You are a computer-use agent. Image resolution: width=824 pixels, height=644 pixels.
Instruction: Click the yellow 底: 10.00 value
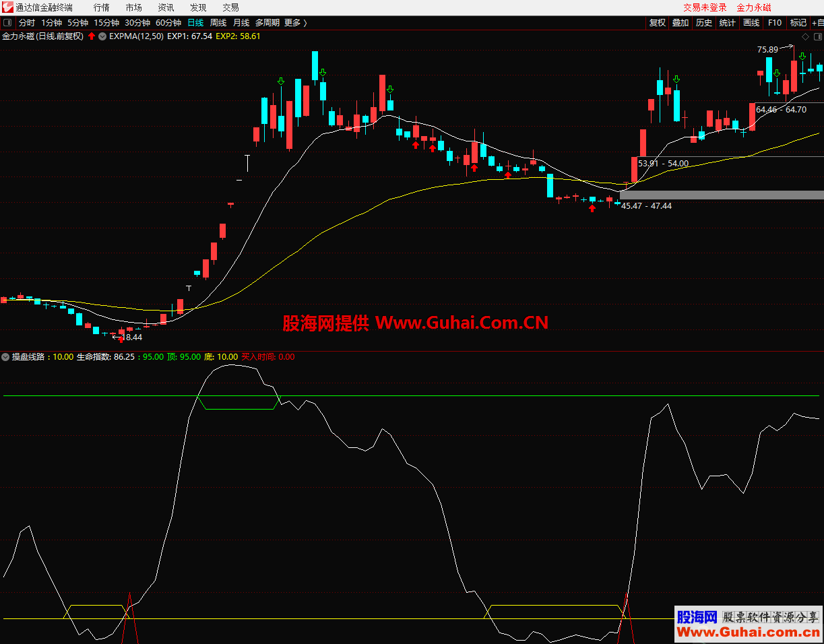[221, 357]
